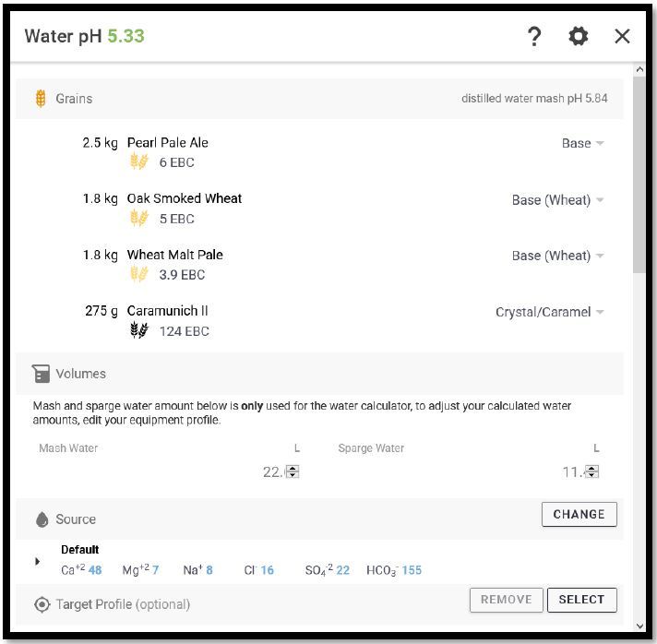Open water calculator settings gear
This screenshot has height=644, width=657.
pyautogui.click(x=579, y=36)
